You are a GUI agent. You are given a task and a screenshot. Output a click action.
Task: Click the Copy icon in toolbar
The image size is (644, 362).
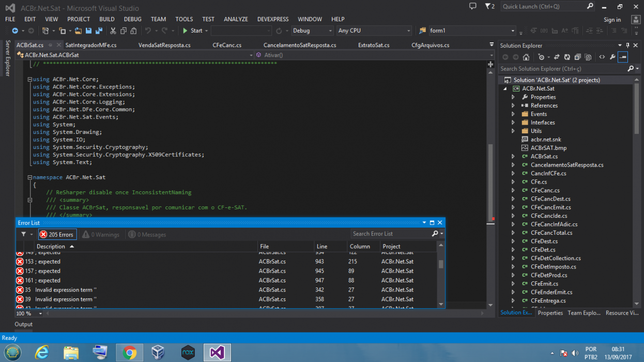[x=122, y=31]
